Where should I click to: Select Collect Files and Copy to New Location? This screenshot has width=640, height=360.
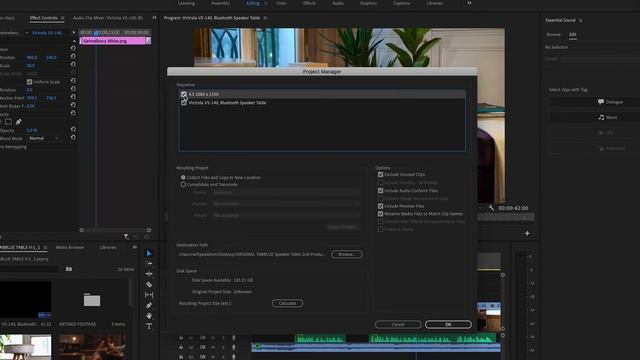(x=183, y=178)
